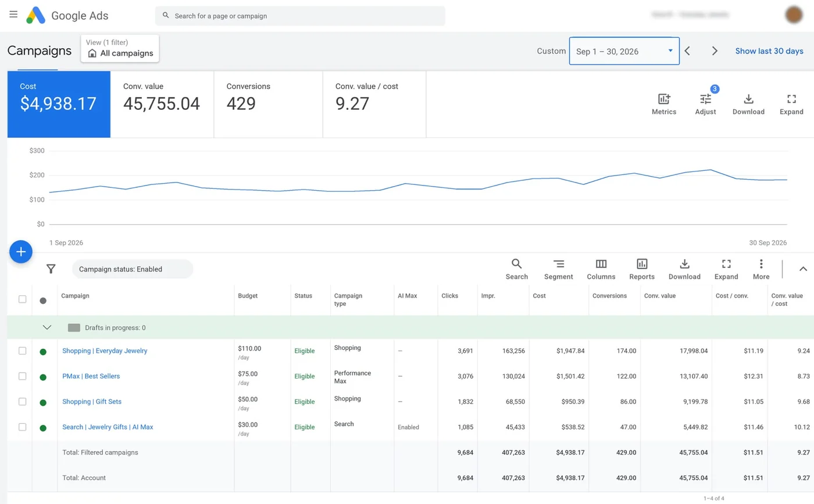
Task: Check the Shopping | Gift Sets row
Action: pyautogui.click(x=23, y=402)
